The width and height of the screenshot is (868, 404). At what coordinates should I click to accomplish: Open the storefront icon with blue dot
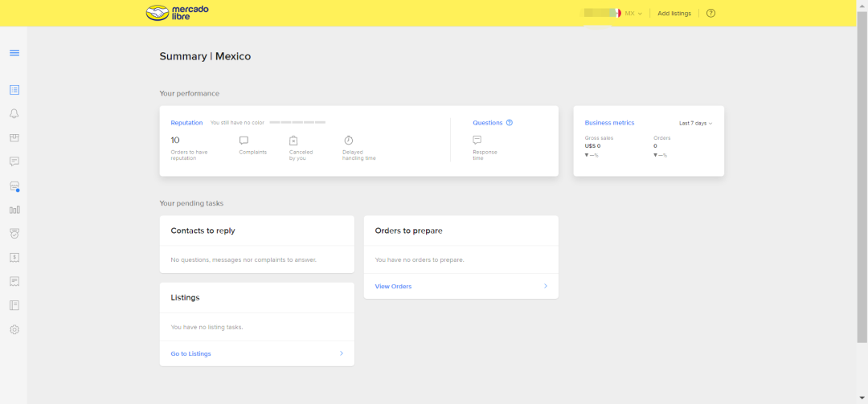[14, 186]
